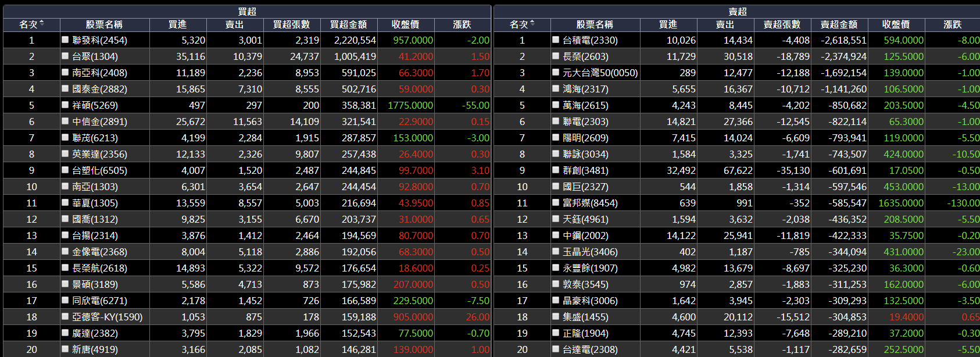Open stock 中鋼(2002)
This screenshot has width=980, height=357.
(x=585, y=235)
